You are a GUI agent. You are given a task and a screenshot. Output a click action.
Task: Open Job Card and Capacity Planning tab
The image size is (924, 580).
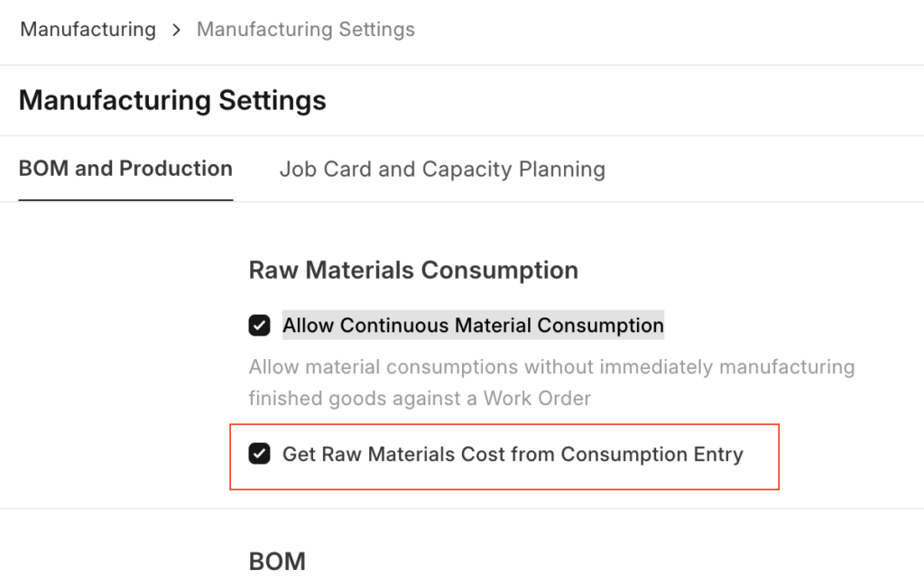click(442, 169)
